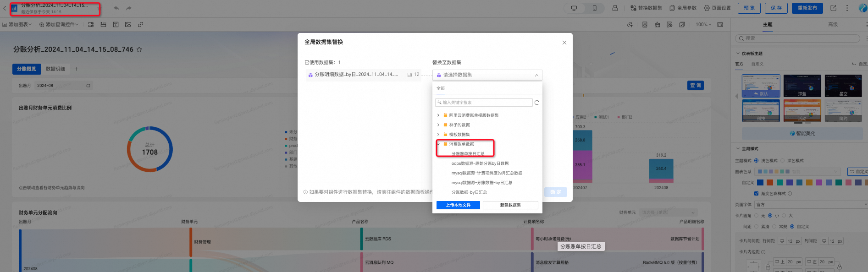The height and width of the screenshot is (272, 868).
Task: Click the panel layout icon right of 100%
Action: [720, 25]
